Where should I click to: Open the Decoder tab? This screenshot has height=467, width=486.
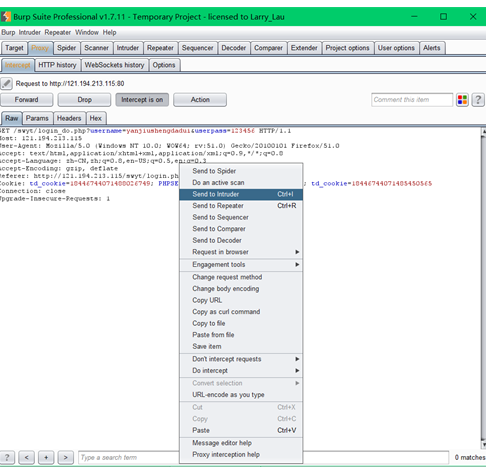click(234, 48)
